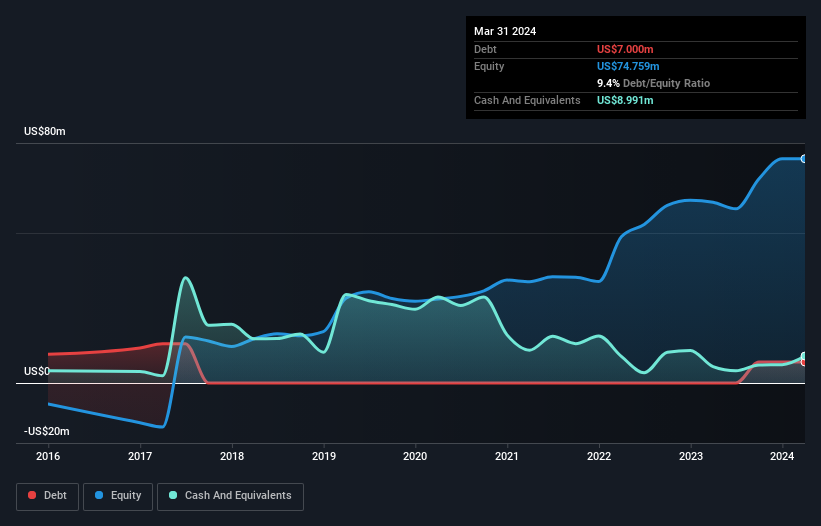
Task: Click the 2016 x-axis label
Action: point(48,456)
